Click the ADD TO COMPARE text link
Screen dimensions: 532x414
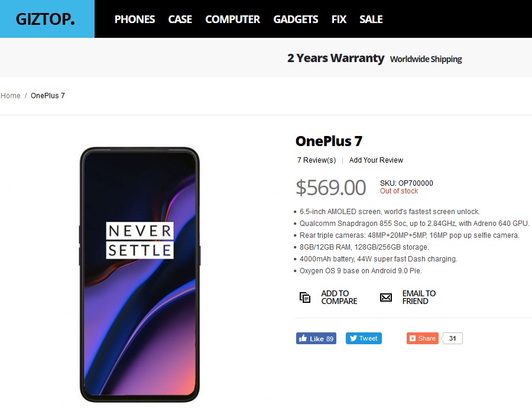coord(339,297)
